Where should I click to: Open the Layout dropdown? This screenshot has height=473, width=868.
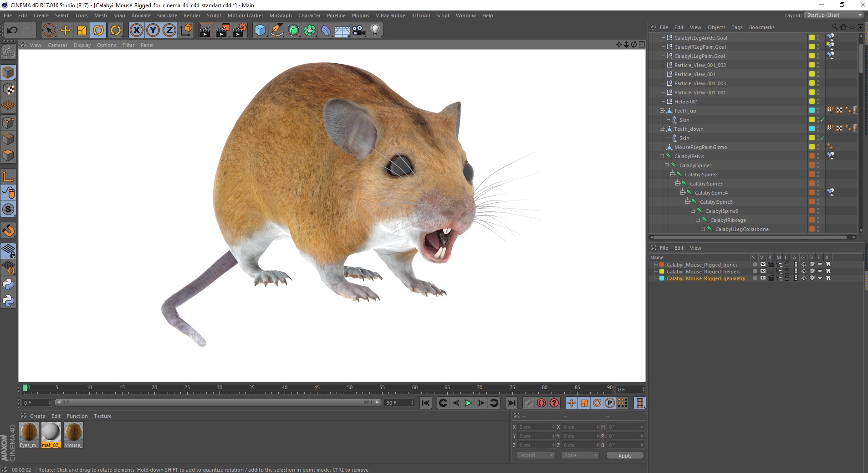(x=834, y=15)
